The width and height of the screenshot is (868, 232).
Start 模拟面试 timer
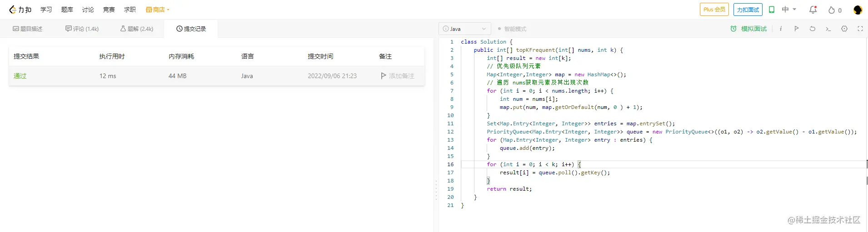tap(748, 29)
